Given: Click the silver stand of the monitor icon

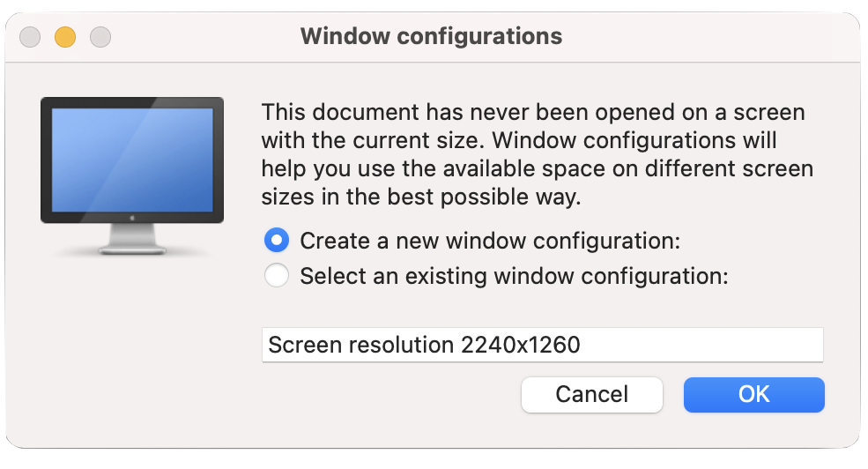Looking at the screenshot, I should [132, 236].
